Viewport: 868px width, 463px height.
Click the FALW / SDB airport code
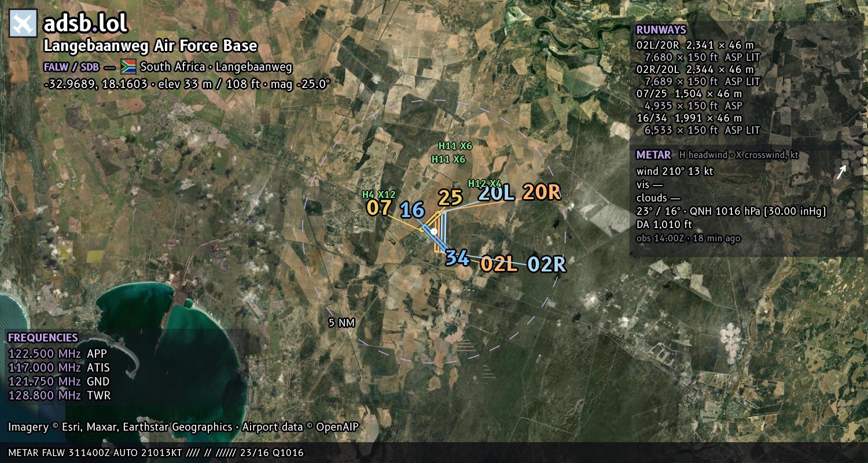71,67
